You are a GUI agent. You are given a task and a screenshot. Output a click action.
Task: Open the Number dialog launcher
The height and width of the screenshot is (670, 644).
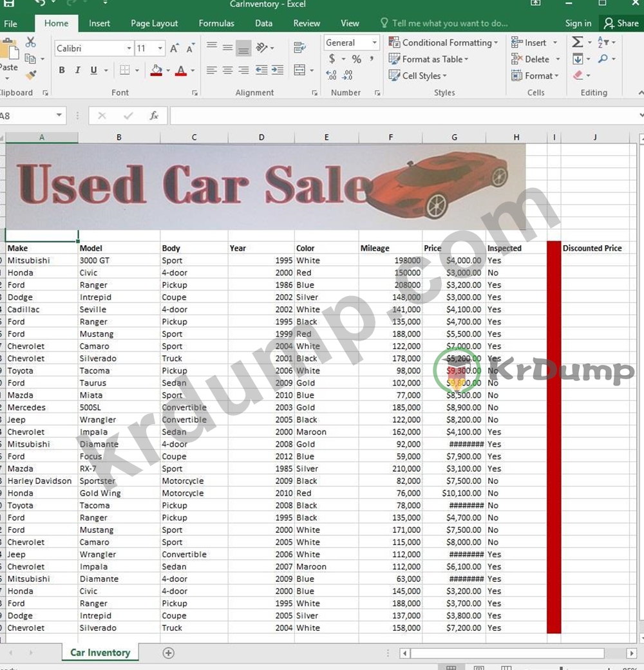[x=377, y=93]
